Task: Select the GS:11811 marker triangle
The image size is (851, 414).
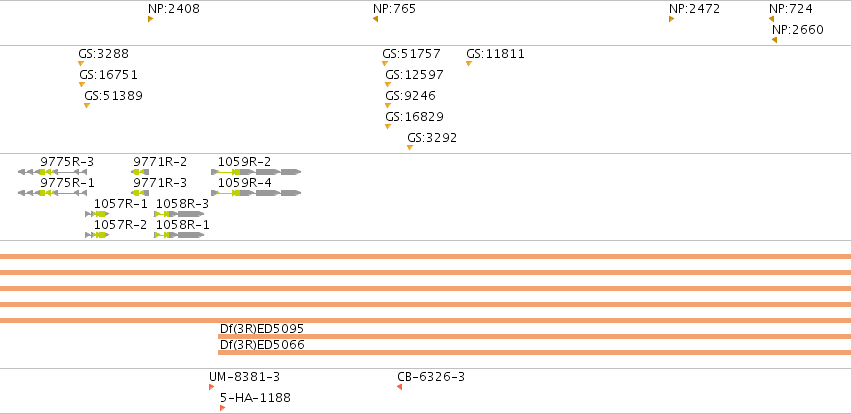Action: tap(469, 63)
